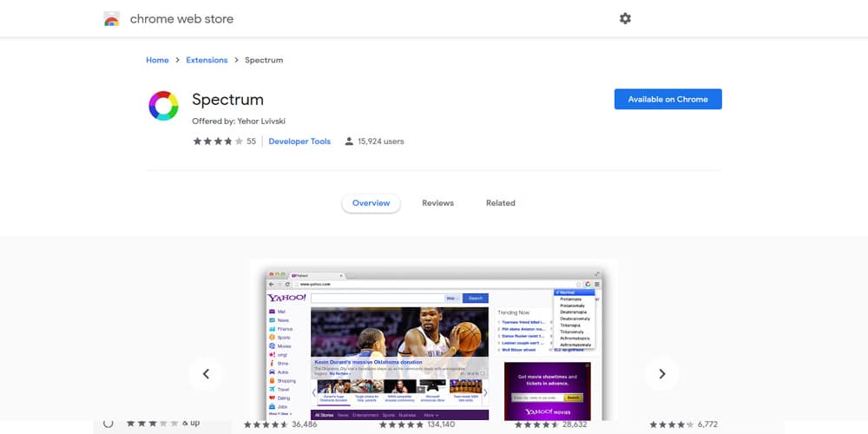Click the 55 ratings count
Image resolution: width=868 pixels, height=434 pixels.
tap(252, 141)
